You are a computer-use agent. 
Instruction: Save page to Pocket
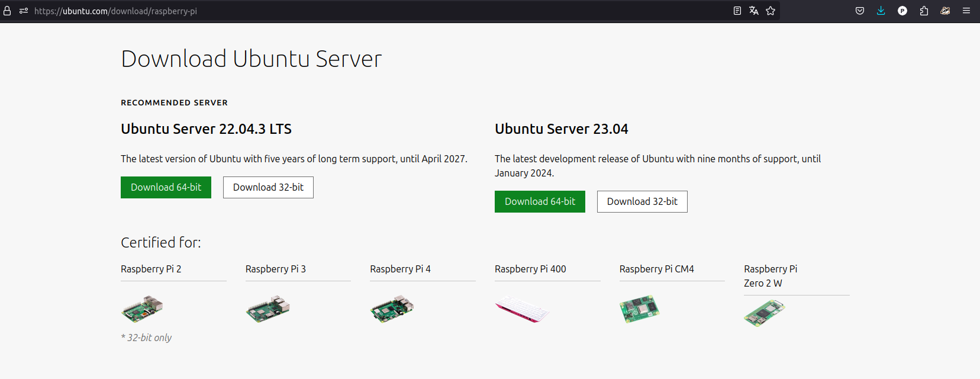[860, 11]
